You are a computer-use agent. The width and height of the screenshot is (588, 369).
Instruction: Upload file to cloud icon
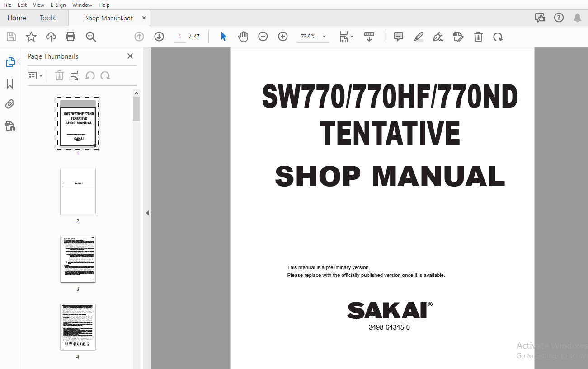(x=51, y=37)
